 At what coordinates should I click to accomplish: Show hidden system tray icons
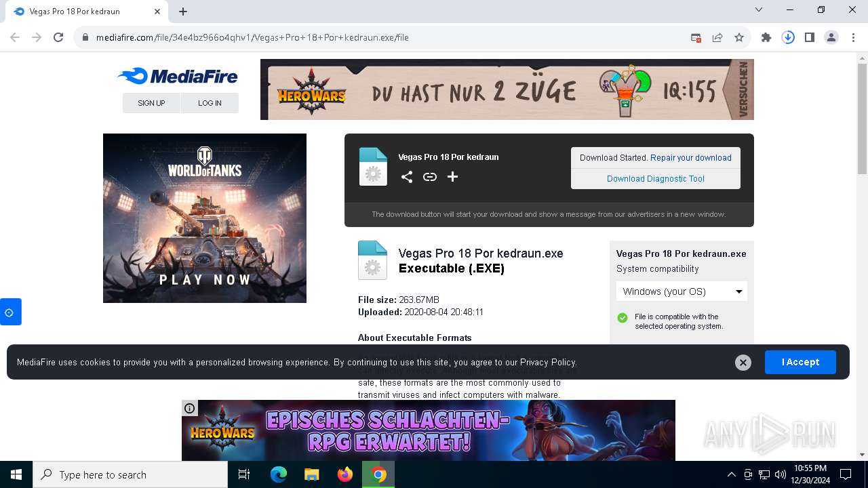coord(732,474)
